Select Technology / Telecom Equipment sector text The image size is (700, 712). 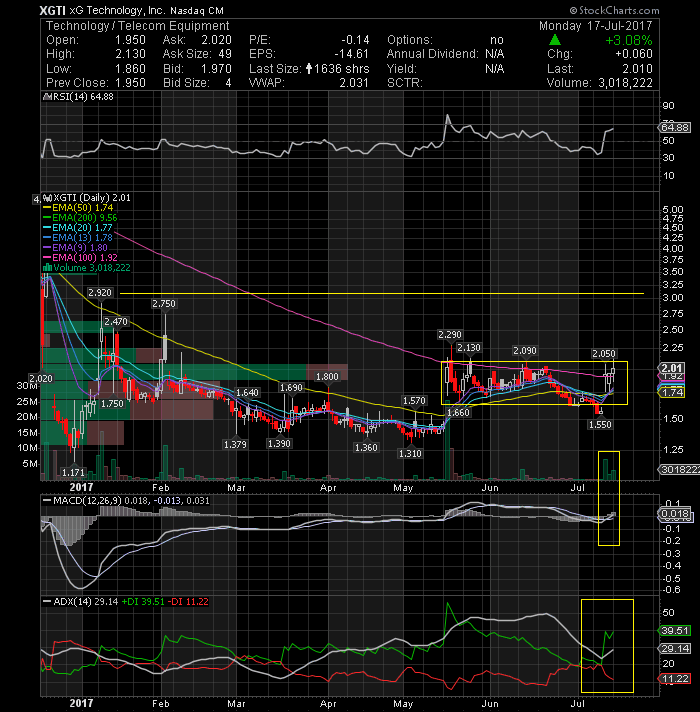point(138,26)
